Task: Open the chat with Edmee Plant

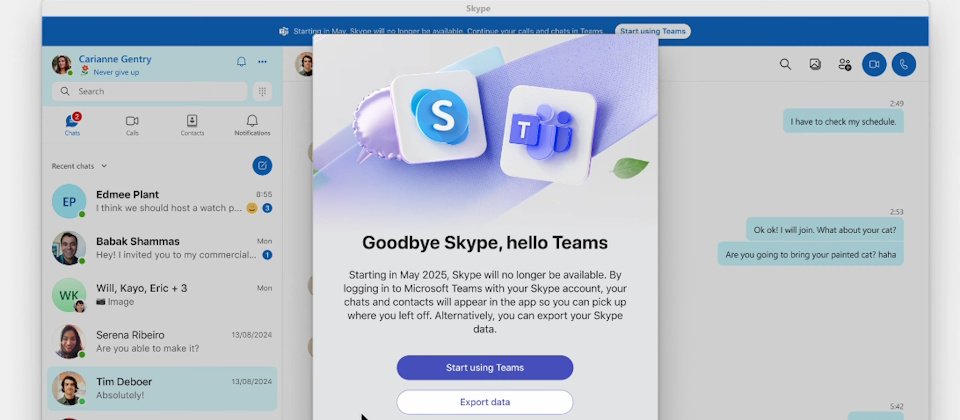Action: tap(162, 201)
